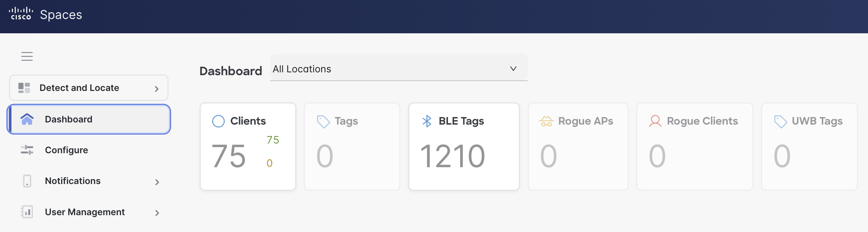Click the Rogue APs spy icon
Screen dimensions: 868x232
(x=546, y=121)
